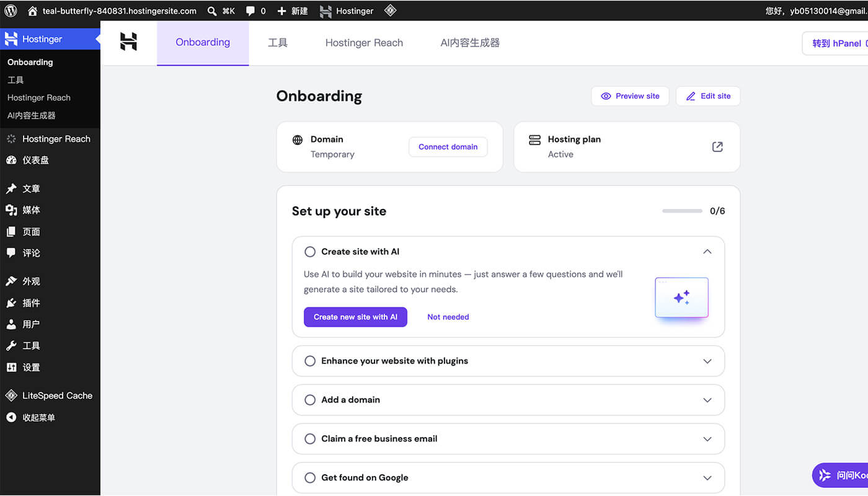Expand Enhance your website with plugins

(x=707, y=361)
